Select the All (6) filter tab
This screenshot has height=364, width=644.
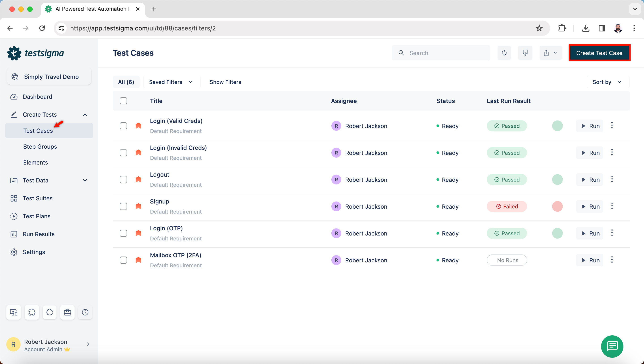tap(126, 82)
